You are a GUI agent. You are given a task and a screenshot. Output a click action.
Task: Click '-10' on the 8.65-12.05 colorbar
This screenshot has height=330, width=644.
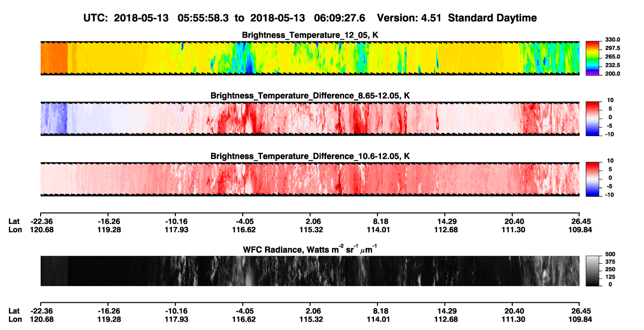609,134
